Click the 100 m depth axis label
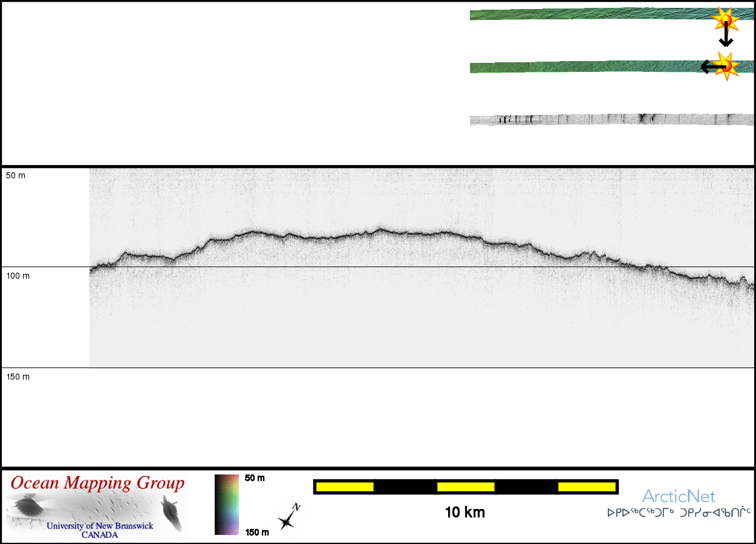Viewport: 756px width, 544px height. (18, 276)
